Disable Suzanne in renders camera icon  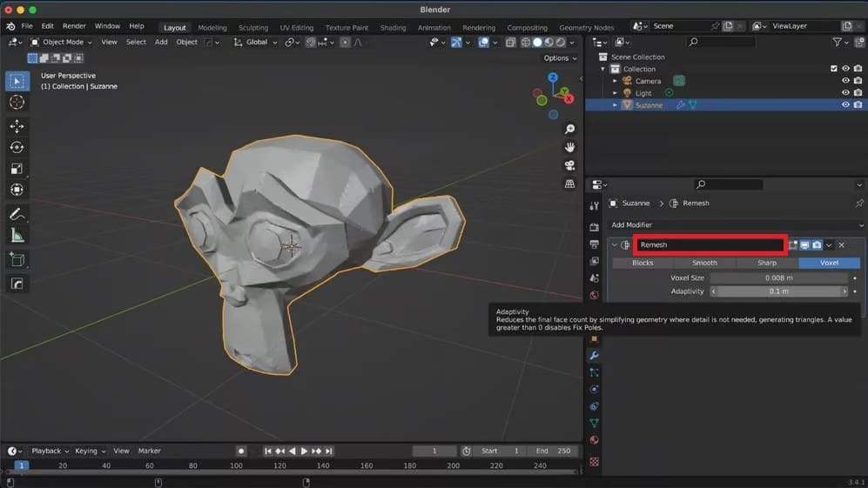pyautogui.click(x=858, y=104)
